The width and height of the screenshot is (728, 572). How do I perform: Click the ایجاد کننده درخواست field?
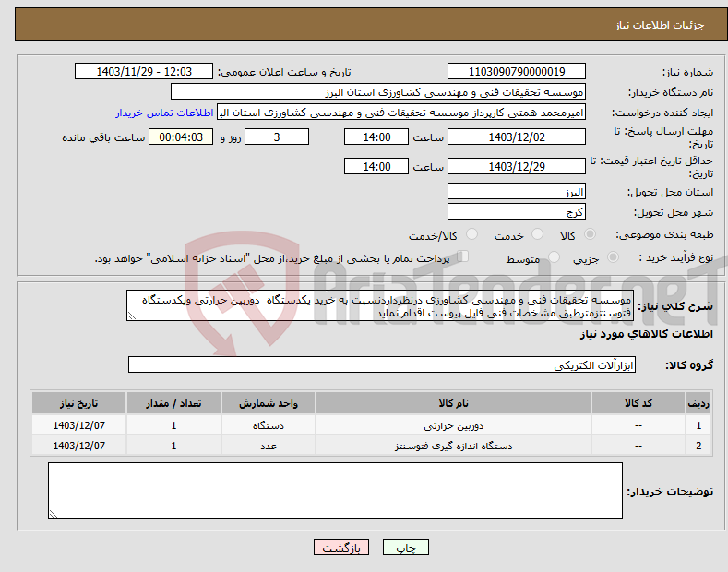(401, 113)
